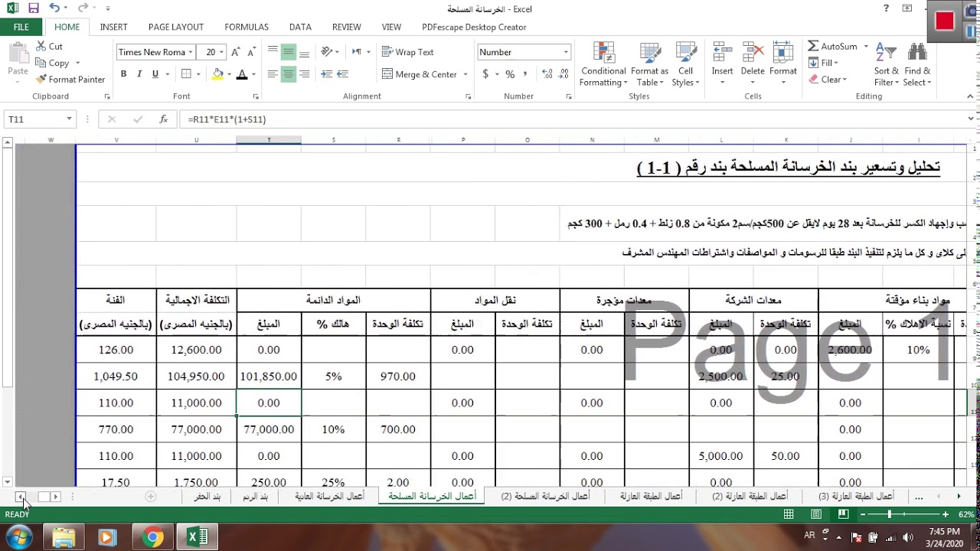Apply align right to the cell
Image resolution: width=980 pixels, height=551 pixels.
tap(304, 74)
